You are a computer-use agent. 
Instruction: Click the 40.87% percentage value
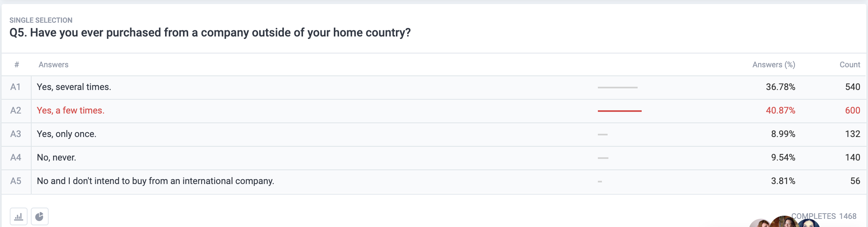click(780, 110)
